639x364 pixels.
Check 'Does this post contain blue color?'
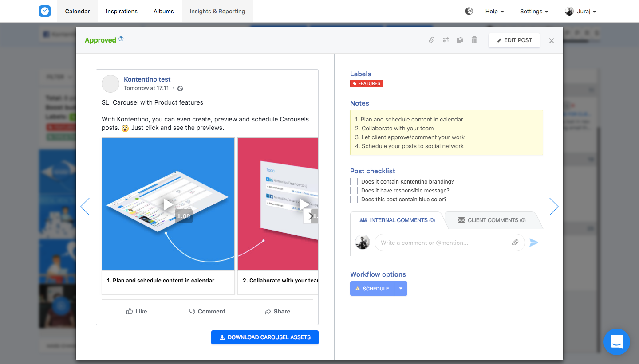coord(354,200)
